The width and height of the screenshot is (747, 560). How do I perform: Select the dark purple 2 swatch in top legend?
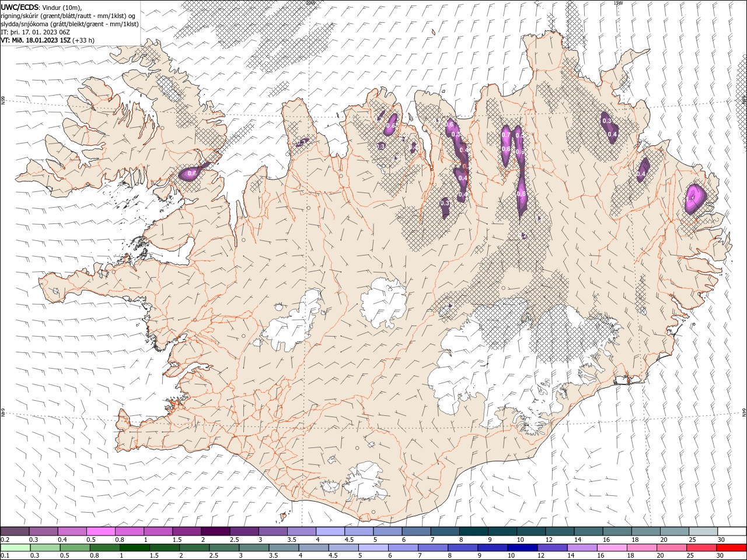pyautogui.click(x=215, y=531)
